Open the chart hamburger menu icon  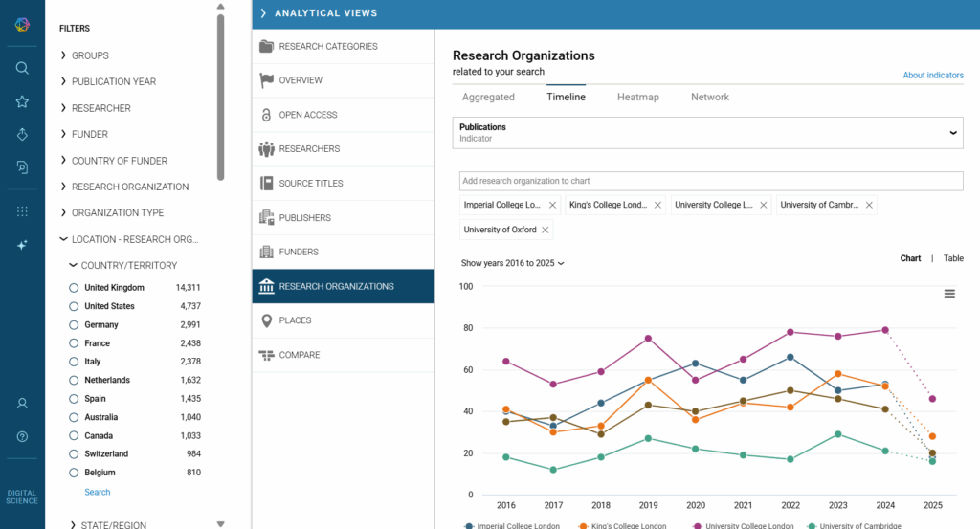(x=949, y=294)
